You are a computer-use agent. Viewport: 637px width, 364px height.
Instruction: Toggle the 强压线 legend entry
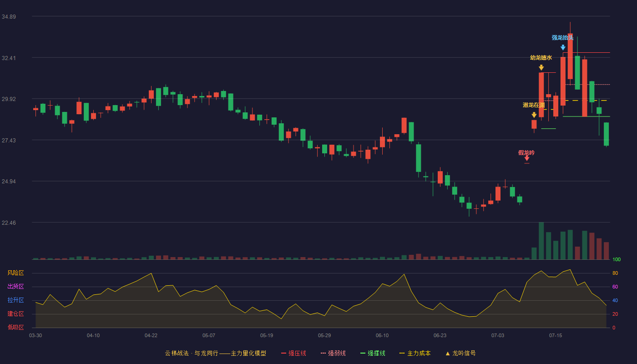pos(293,353)
